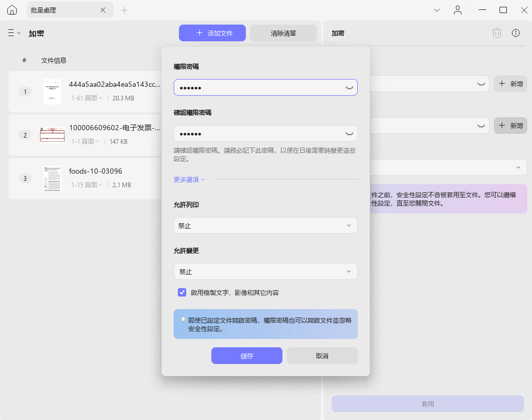Viewport: 532px width, 420px height.
Task: Click the 取消 button in the dialog
Action: 322,356
